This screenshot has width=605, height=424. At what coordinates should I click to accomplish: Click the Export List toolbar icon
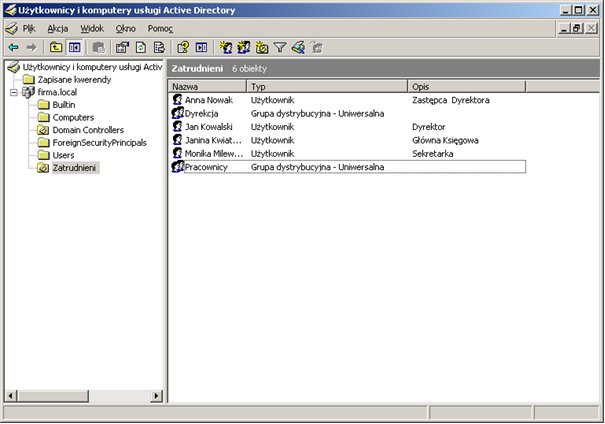tap(159, 47)
